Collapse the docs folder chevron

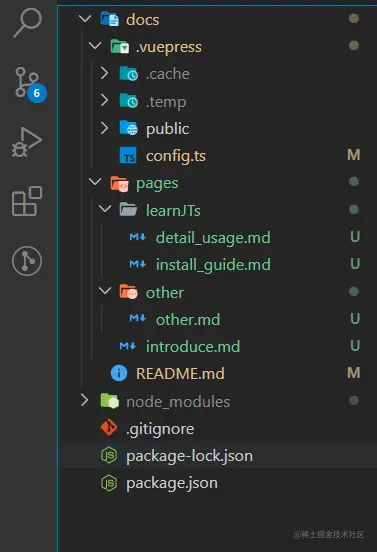pyautogui.click(x=85, y=18)
